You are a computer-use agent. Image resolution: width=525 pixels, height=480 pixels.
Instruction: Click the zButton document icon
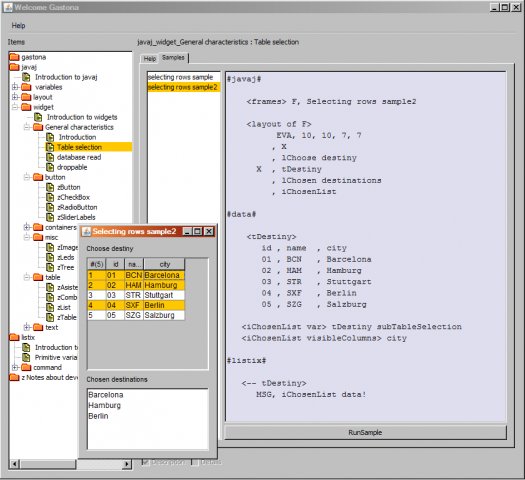(50, 187)
